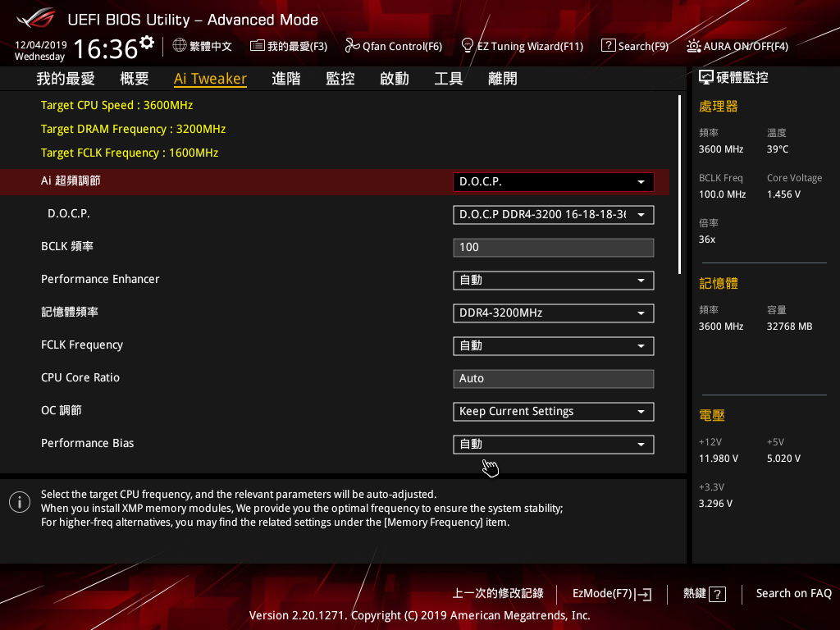
Task: Click the vertical scrollbar of the settings list
Action: [679, 185]
